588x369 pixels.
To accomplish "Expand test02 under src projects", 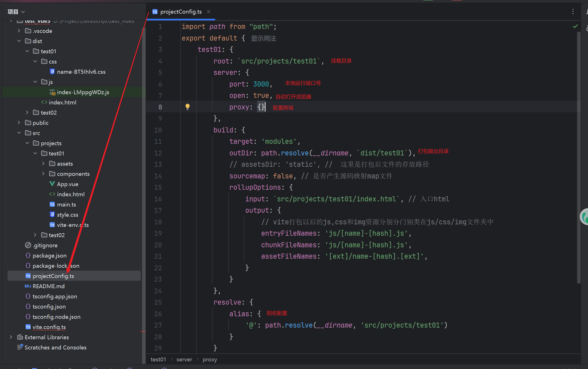I will coord(35,235).
